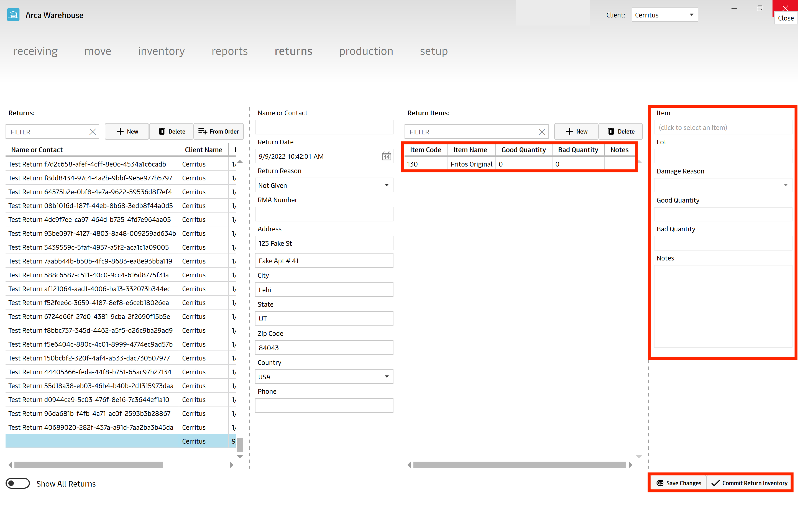Screen dimensions: 798x532
Task: Click the Delete button in the Returns list
Action: click(171, 131)
